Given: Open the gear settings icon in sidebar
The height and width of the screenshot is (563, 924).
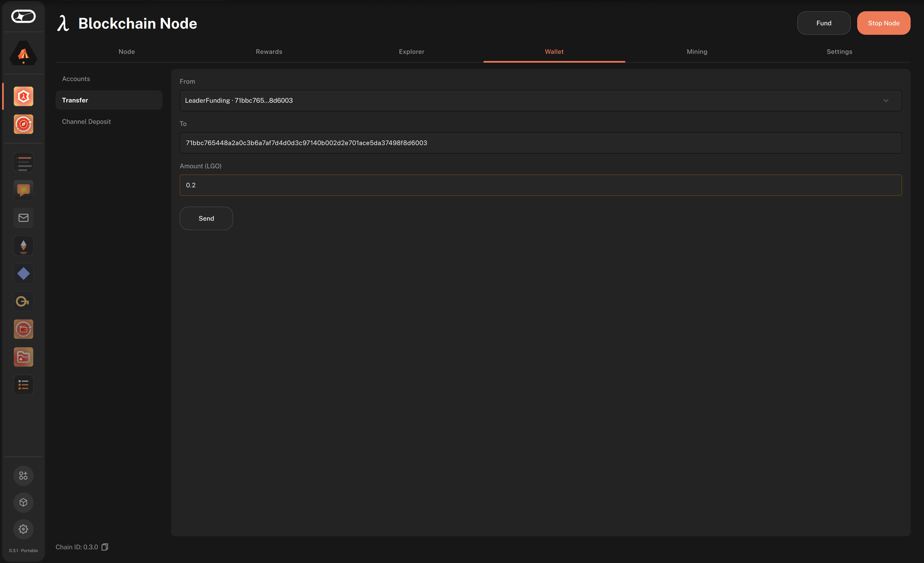Looking at the screenshot, I should pyautogui.click(x=24, y=529).
